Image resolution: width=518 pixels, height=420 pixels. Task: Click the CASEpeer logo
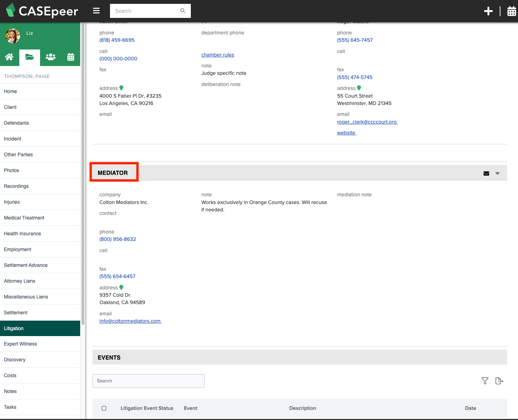pos(42,11)
